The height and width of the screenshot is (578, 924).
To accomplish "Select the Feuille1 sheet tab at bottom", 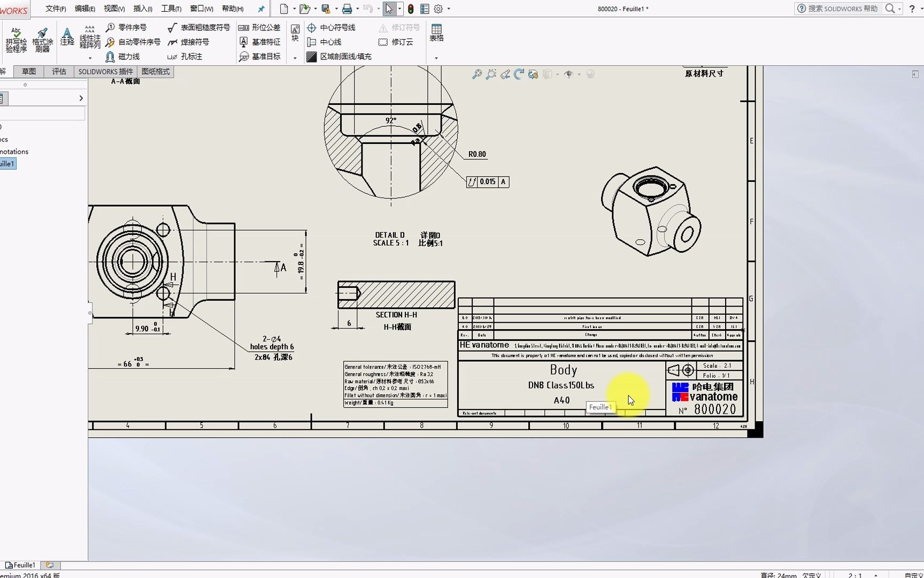I will 20,565.
